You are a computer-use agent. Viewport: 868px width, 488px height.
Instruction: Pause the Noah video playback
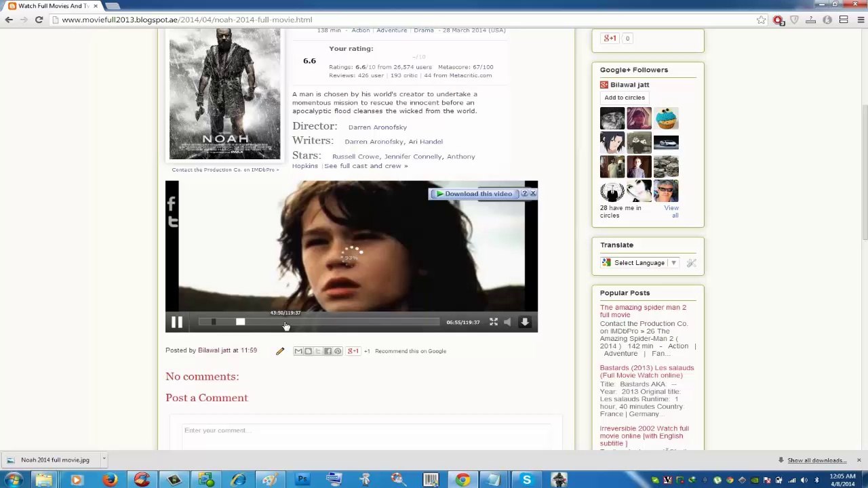click(176, 323)
